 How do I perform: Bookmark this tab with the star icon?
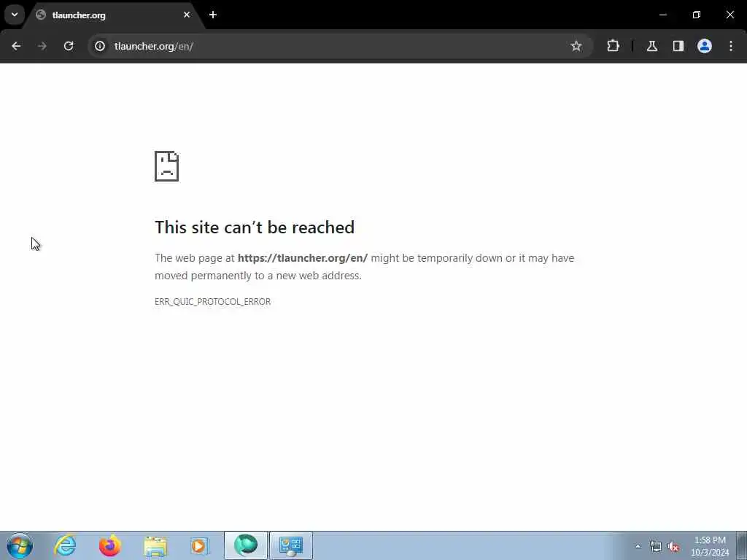pos(576,46)
